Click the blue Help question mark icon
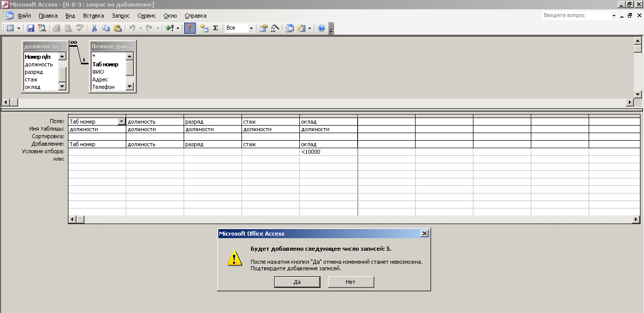The image size is (644, 313). (x=321, y=28)
